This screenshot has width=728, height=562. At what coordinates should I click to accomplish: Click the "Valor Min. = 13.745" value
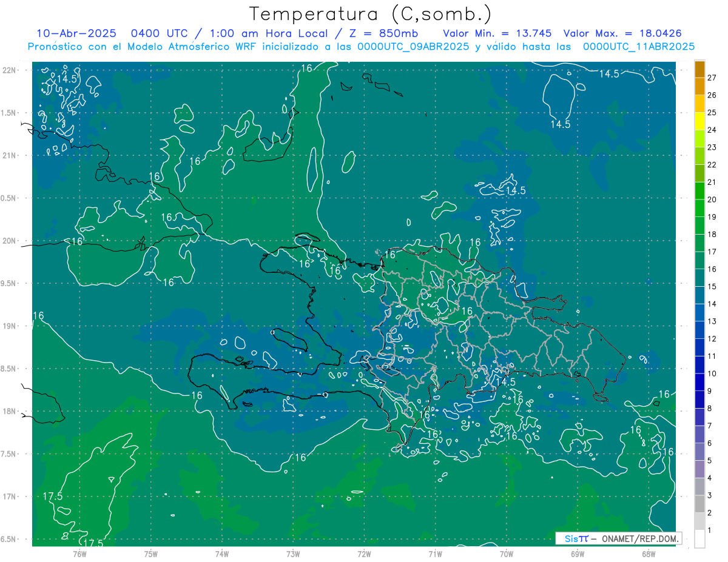coord(497,33)
